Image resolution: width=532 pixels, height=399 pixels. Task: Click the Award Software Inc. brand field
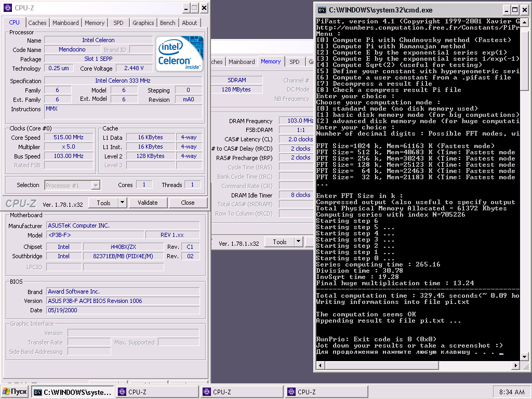tap(123, 291)
